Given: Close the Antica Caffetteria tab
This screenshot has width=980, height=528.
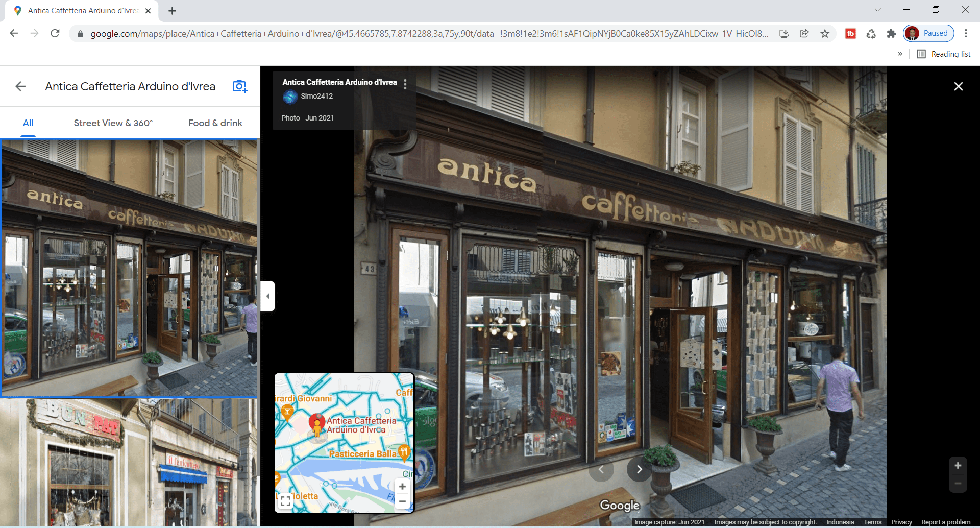Looking at the screenshot, I should coord(148,11).
